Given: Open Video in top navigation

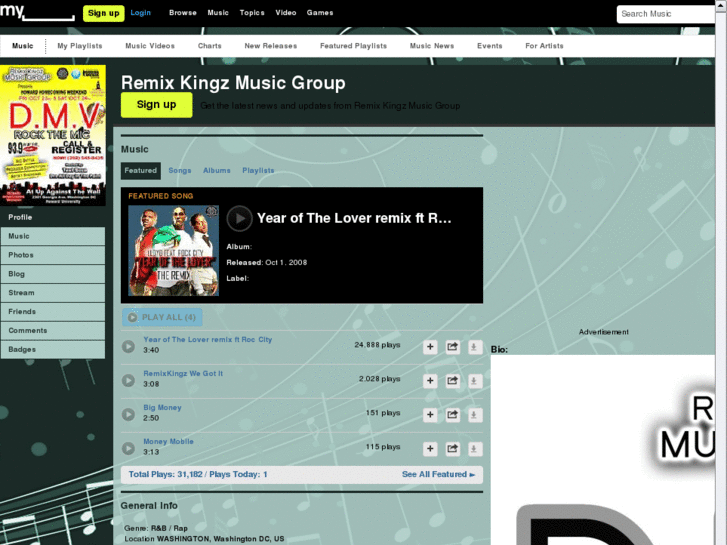Looking at the screenshot, I should (286, 13).
